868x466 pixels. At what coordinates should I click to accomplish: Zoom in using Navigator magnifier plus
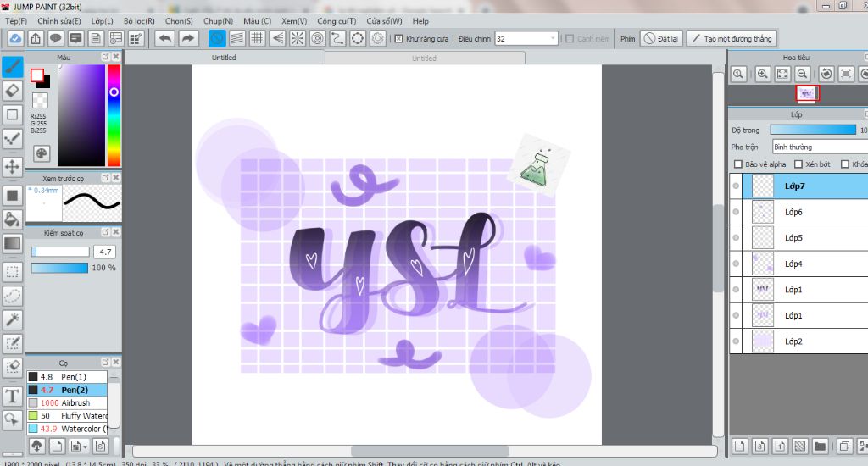coord(762,75)
